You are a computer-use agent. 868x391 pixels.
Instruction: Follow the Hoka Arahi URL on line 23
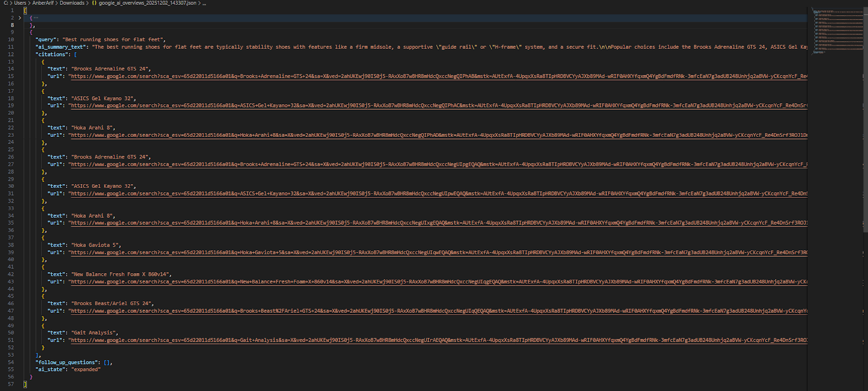point(438,135)
